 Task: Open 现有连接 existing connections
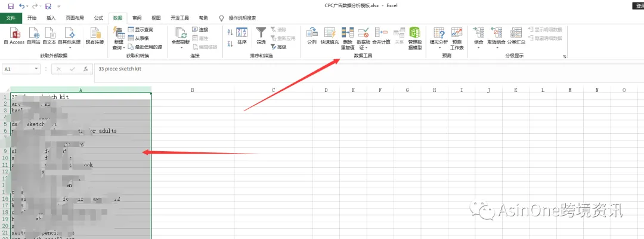tap(95, 36)
